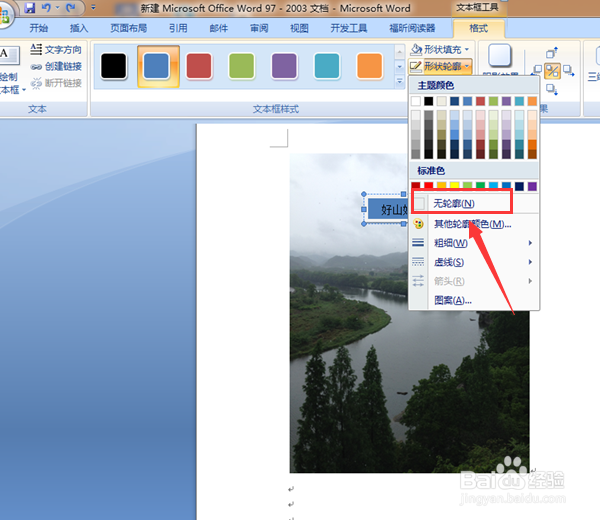Pick standard yellow outline color
The image size is (600, 520).
point(455,186)
